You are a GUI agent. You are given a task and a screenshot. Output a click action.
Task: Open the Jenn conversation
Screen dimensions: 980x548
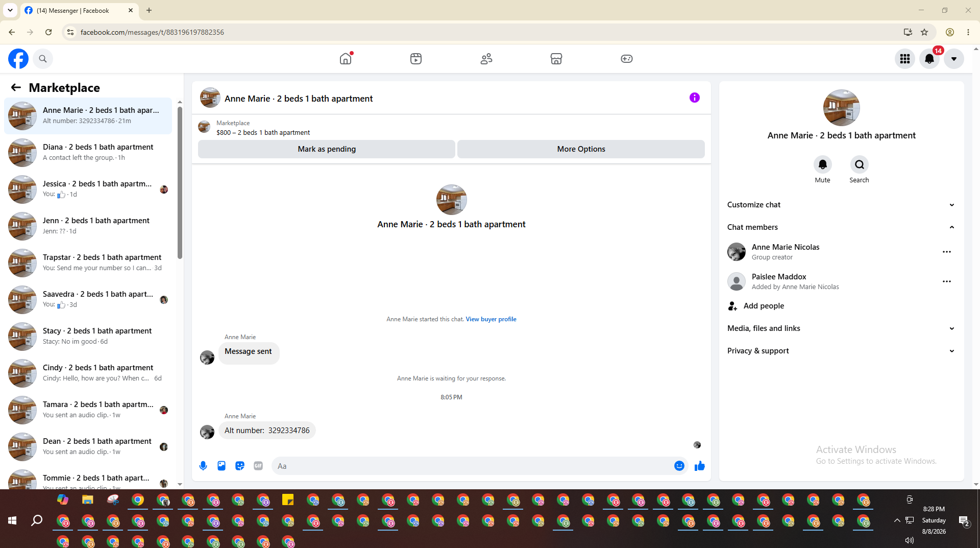(88, 226)
